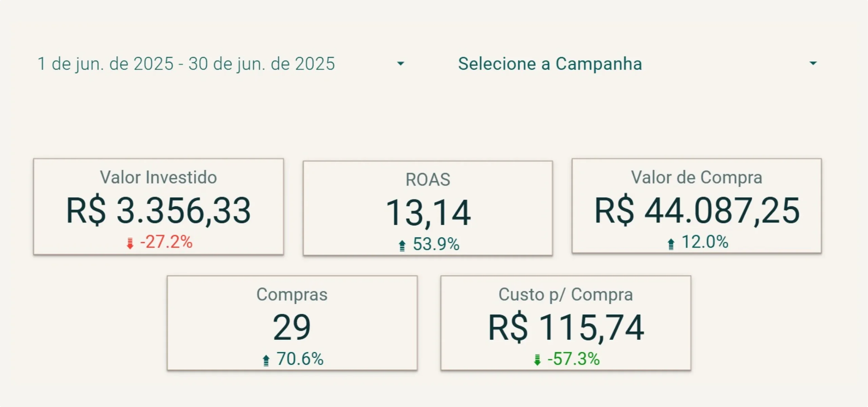
Task: Click the ROAS value 13,14
Action: click(x=428, y=213)
